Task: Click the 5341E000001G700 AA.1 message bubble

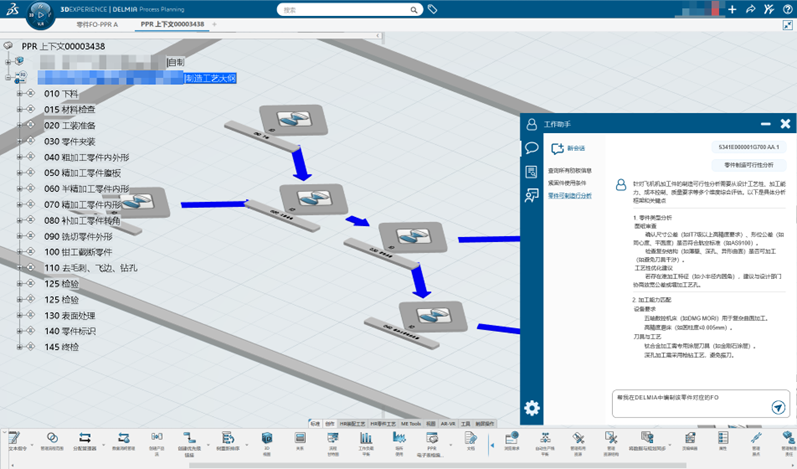Action: click(x=749, y=147)
